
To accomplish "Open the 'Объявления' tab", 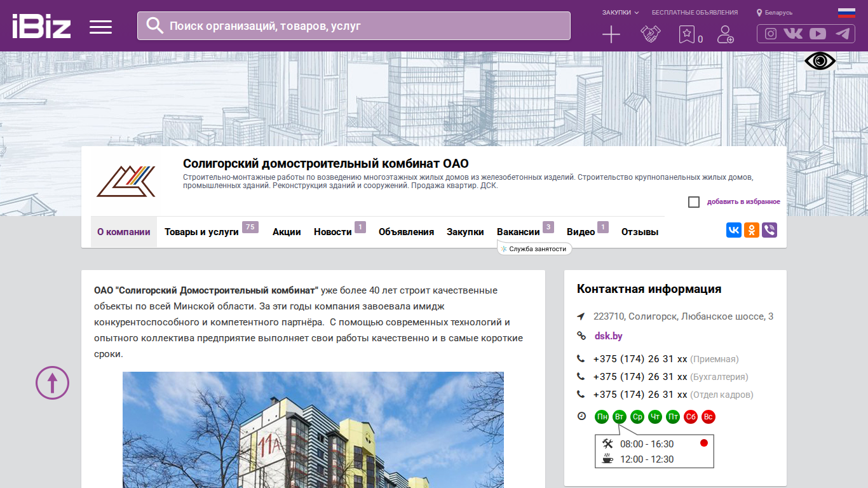I will 406,232.
